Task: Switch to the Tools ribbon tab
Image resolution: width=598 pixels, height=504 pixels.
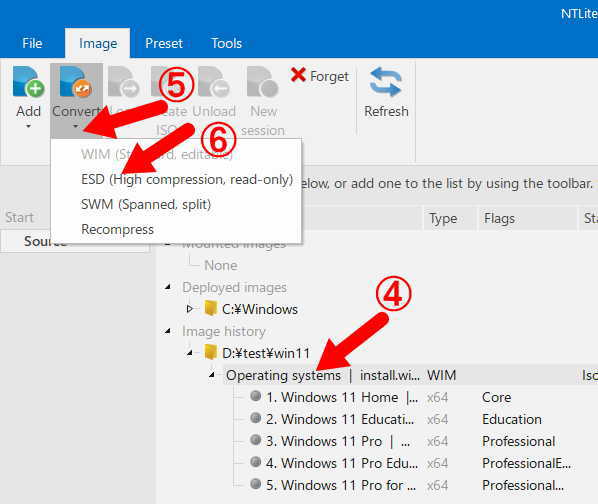Action: tap(227, 43)
